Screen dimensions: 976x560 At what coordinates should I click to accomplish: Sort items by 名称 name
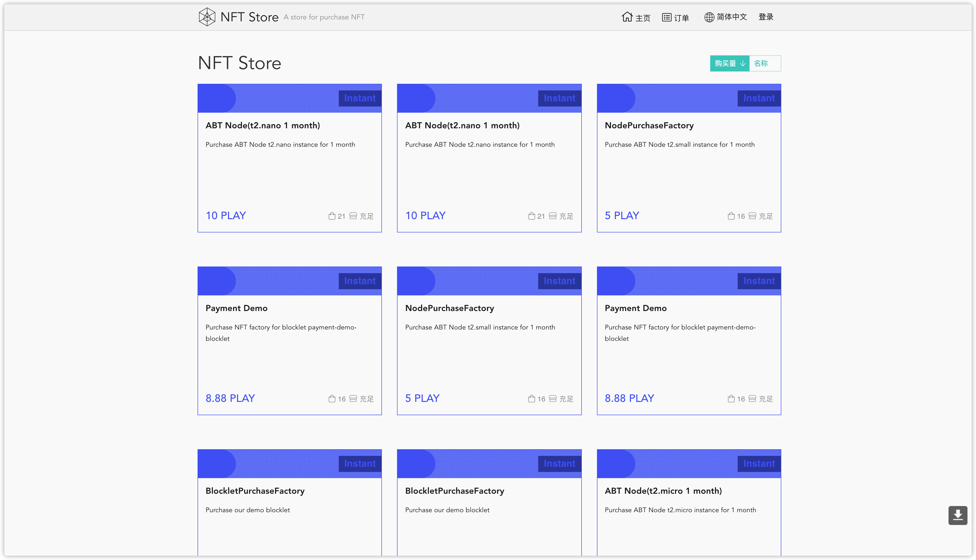760,63
